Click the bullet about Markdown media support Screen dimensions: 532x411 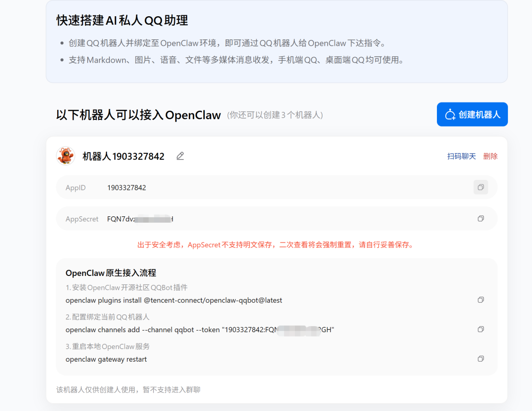(x=237, y=60)
